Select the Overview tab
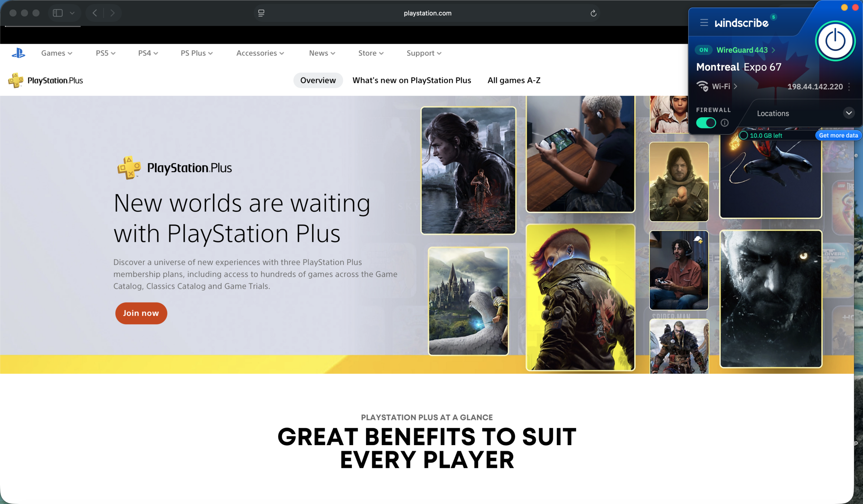 (x=318, y=81)
